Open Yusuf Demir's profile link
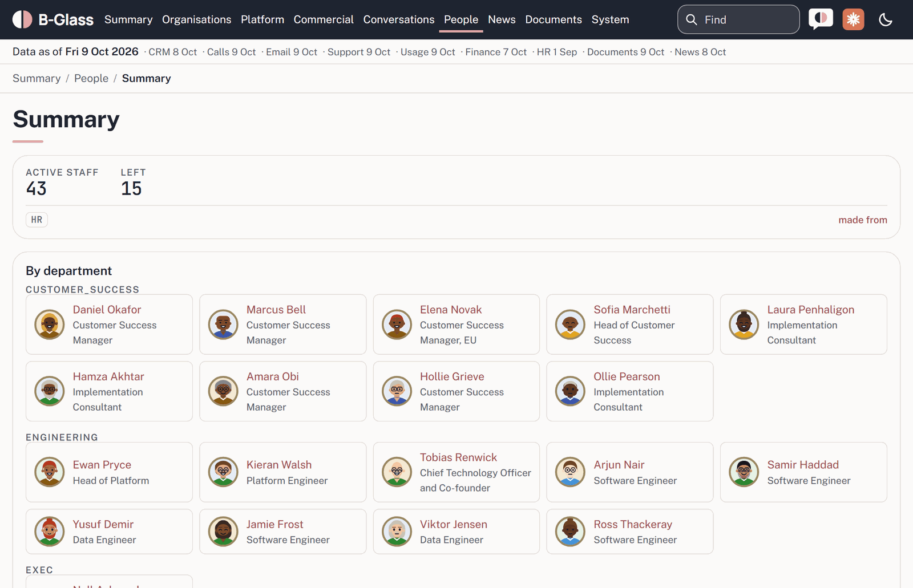Screen dimensions: 913x588 coord(103,524)
